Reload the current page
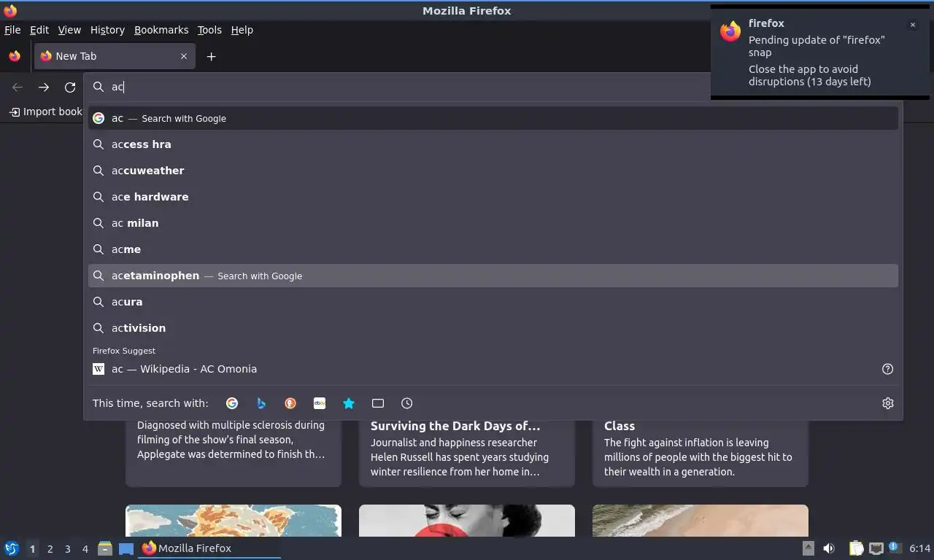This screenshot has width=934, height=560. tap(70, 87)
